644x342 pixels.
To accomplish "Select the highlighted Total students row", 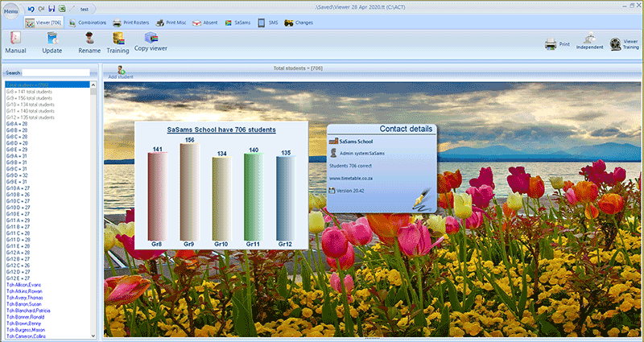I will [x=47, y=85].
